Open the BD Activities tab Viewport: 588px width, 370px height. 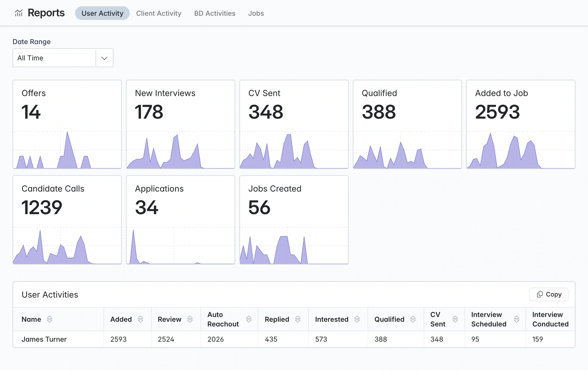click(215, 13)
